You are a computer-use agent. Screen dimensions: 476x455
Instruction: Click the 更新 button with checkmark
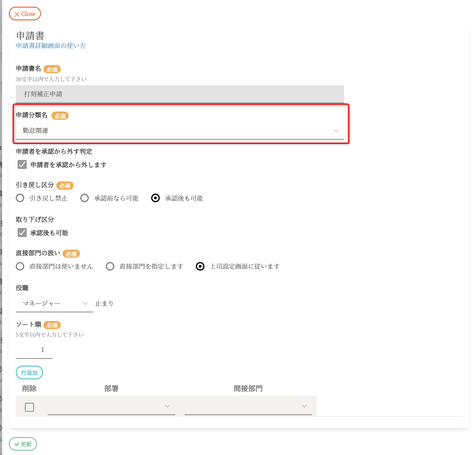23,444
